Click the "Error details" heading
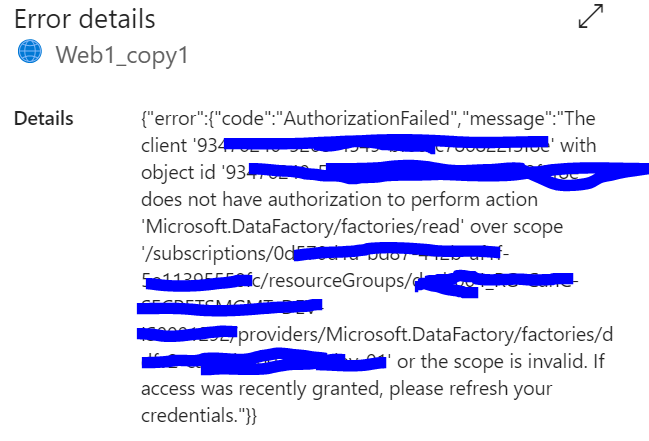 (x=84, y=19)
